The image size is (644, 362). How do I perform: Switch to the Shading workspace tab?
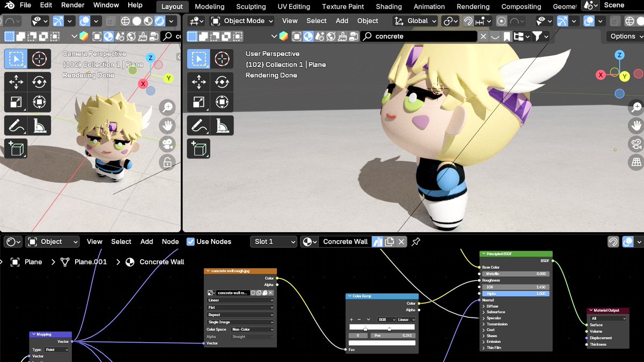click(x=389, y=6)
